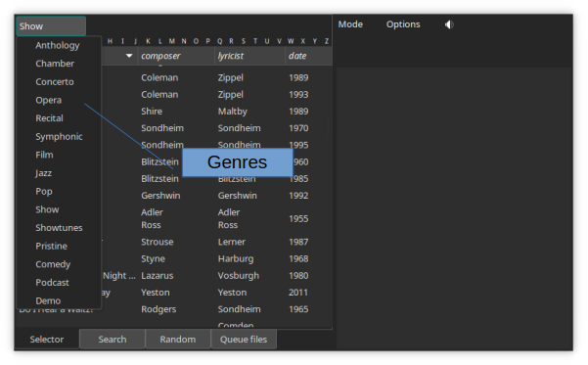
Task: Switch to the Random tab
Action: pos(178,340)
